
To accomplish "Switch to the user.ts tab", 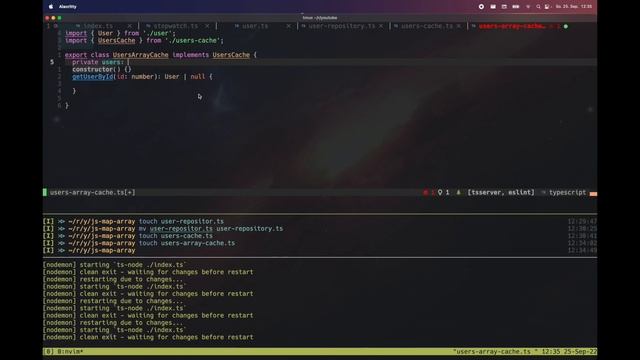I will (x=255, y=26).
